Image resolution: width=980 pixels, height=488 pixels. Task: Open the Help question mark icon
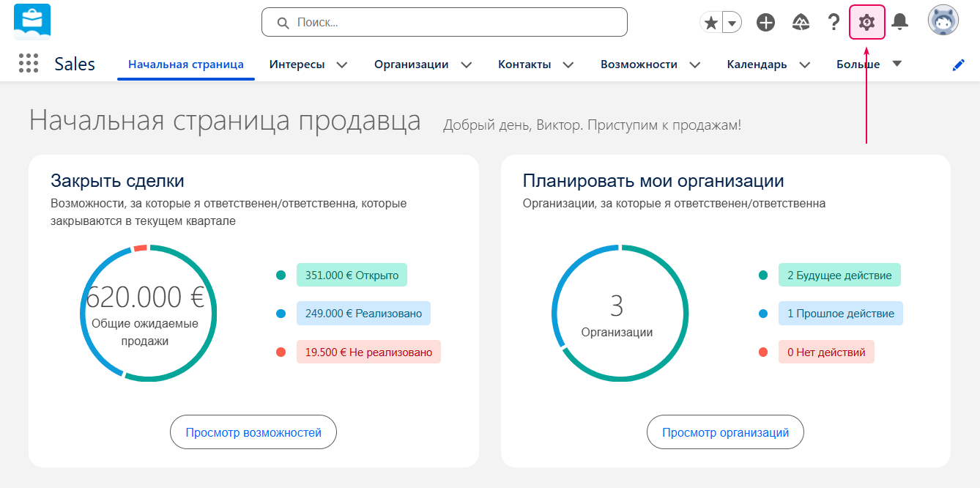pyautogui.click(x=834, y=22)
